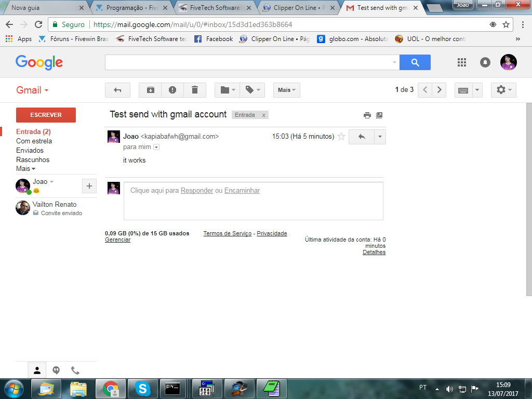Open the Privacidade link

[x=272, y=233]
